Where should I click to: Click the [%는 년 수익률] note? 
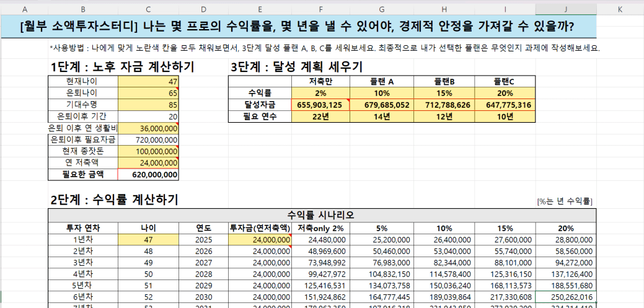coord(564,201)
